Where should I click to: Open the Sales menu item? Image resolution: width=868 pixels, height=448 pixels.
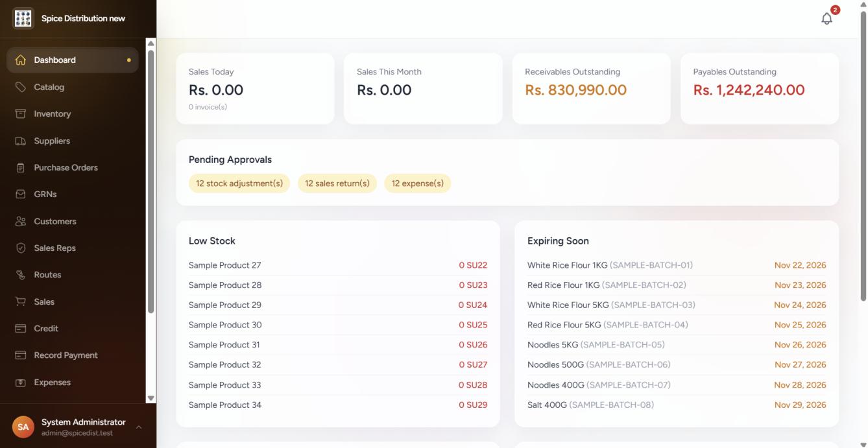tap(73, 301)
